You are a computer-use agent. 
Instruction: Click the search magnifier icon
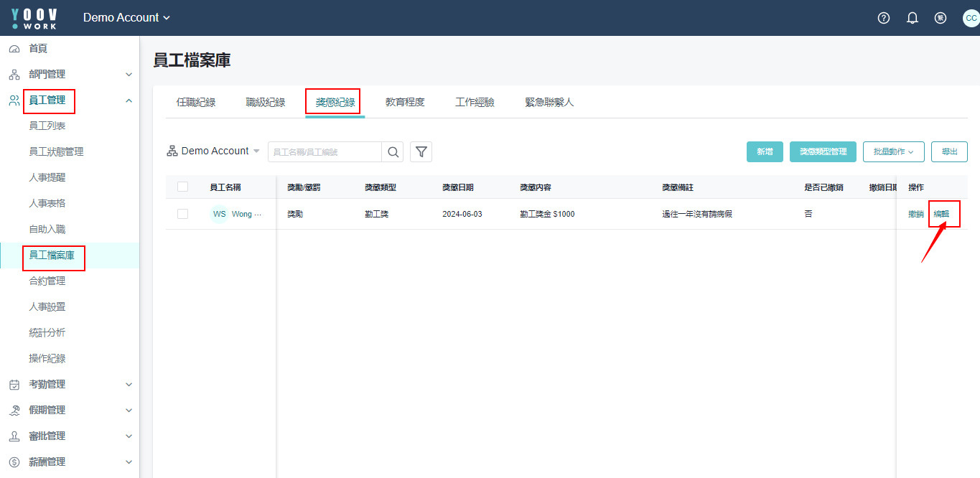coord(393,152)
